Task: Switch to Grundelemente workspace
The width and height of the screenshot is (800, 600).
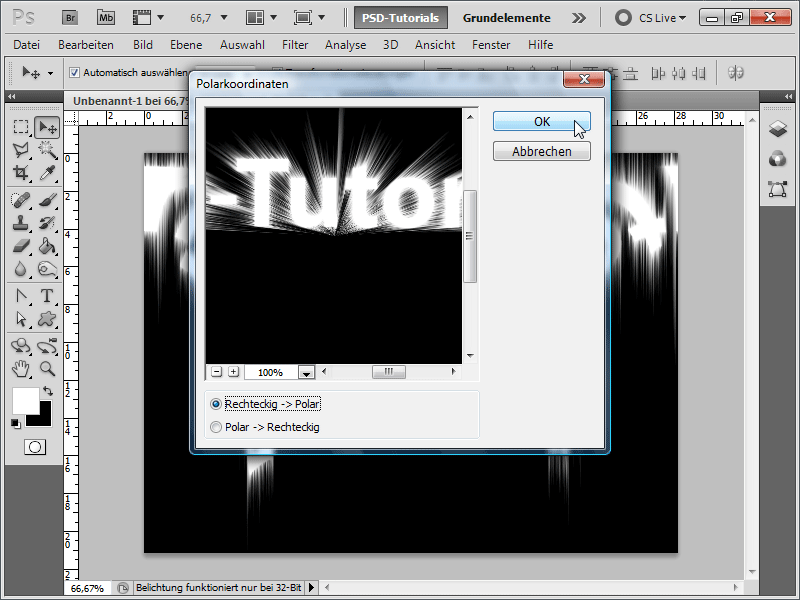Action: 507,18
